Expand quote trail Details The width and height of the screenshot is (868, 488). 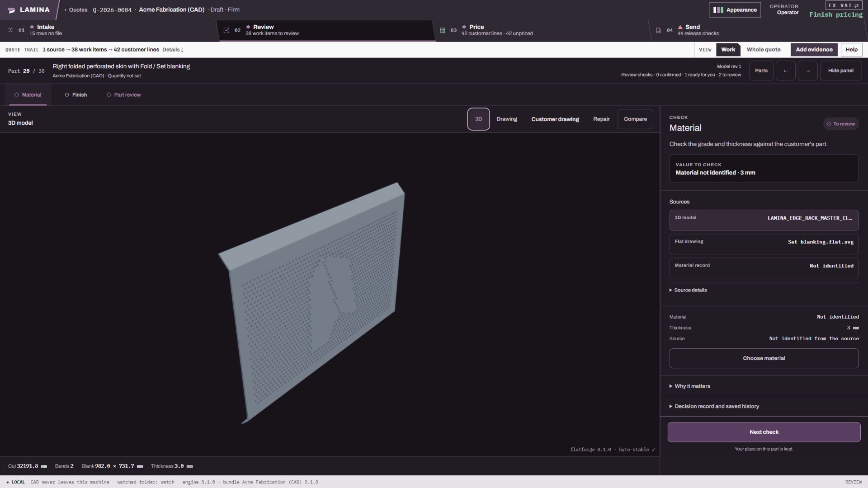tap(173, 50)
